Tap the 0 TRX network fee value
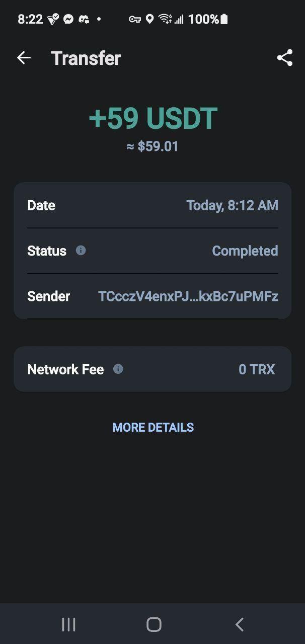The height and width of the screenshot is (644, 305). coord(257,369)
